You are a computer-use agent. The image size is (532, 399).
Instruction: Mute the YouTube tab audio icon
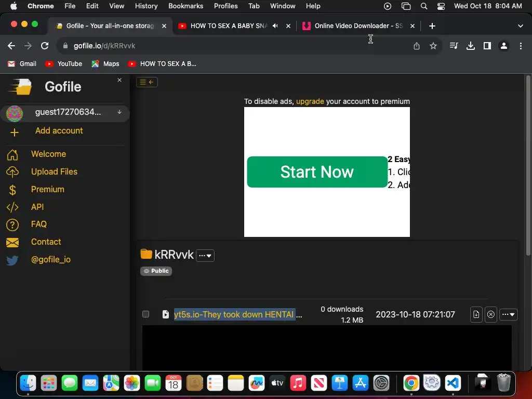tap(275, 26)
